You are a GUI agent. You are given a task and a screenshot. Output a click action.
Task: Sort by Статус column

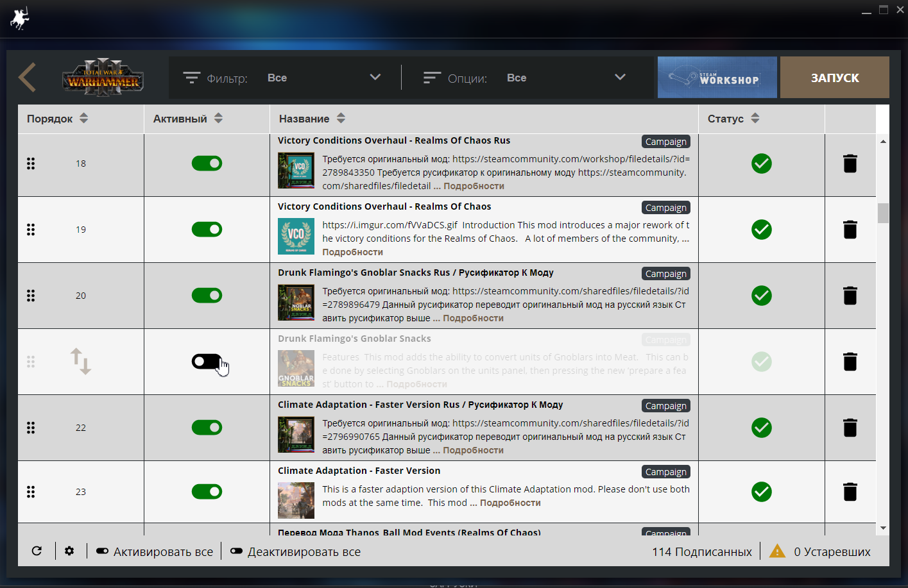733,119
